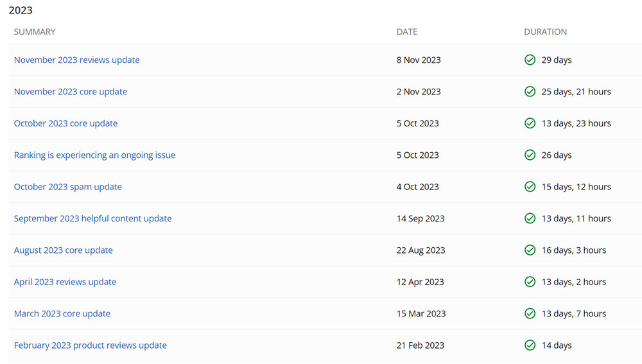The width and height of the screenshot is (642, 364).
Task: Click resolved checkmark beside 16 days, 3 hours
Action: tap(530, 250)
